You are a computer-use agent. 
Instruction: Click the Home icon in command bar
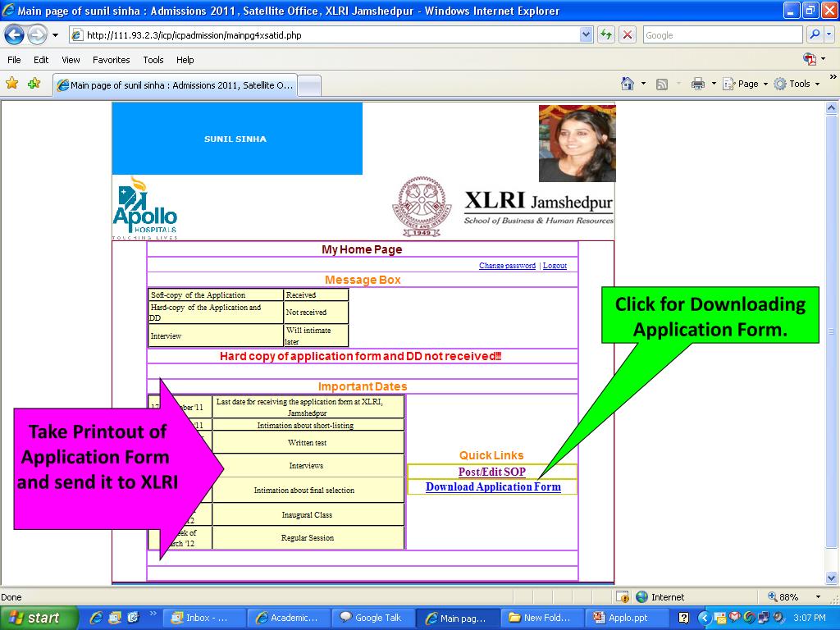coord(628,84)
